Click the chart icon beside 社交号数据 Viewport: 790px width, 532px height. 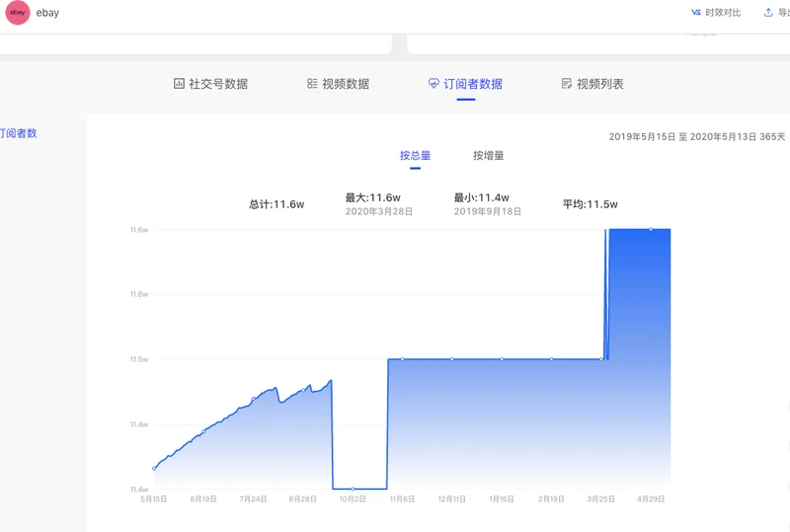[179, 84]
